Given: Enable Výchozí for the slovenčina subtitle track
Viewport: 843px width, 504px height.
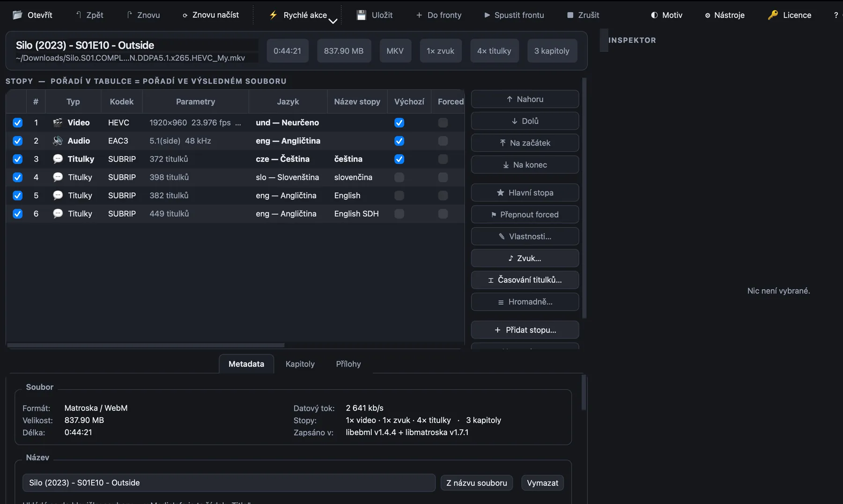Looking at the screenshot, I should click(399, 177).
